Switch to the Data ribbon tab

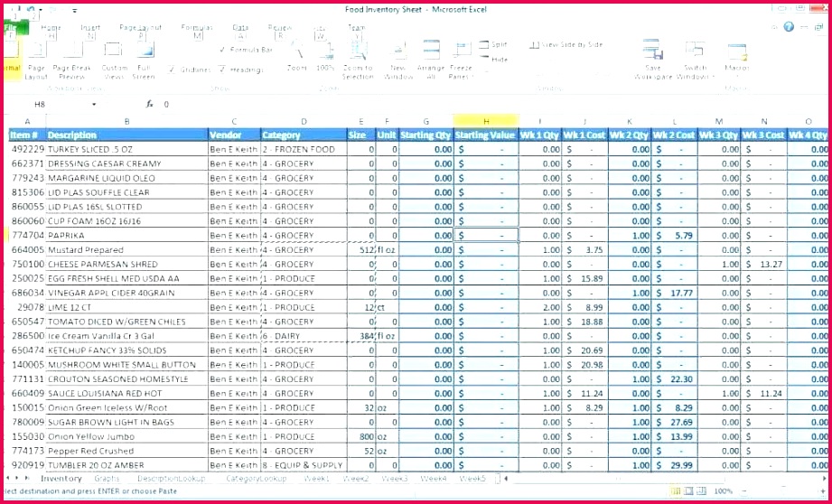240,30
